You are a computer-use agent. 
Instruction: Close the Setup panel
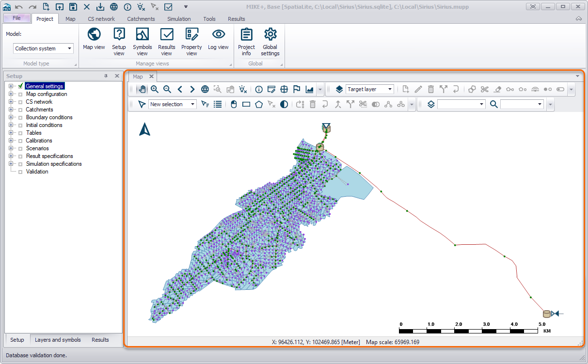pyautogui.click(x=117, y=76)
